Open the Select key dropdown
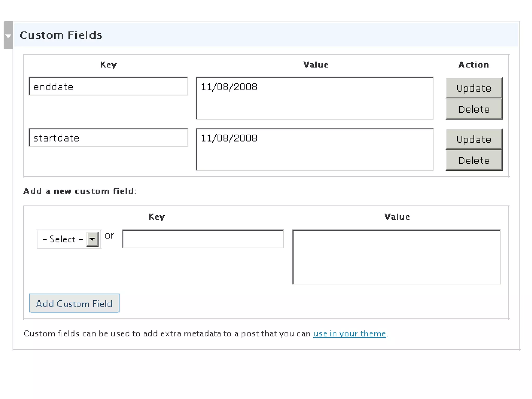The height and width of the screenshot is (399, 532). 69,239
